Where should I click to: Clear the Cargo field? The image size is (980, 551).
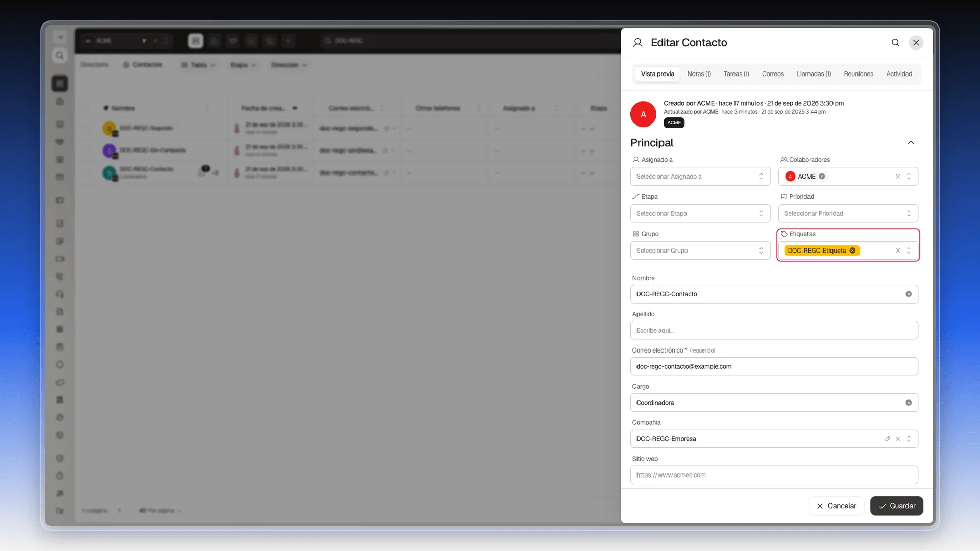click(909, 403)
